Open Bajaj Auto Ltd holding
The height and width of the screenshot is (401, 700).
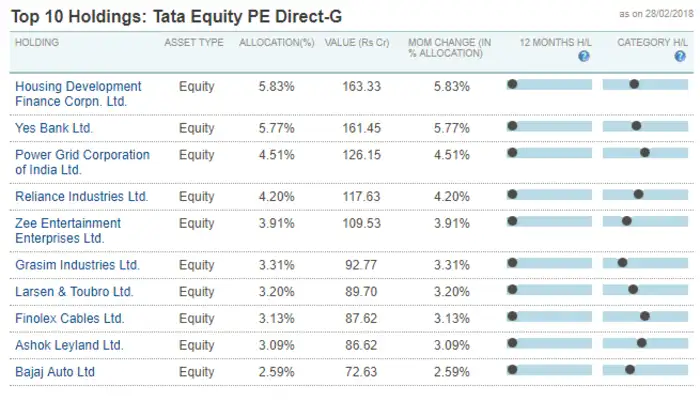pyautogui.click(x=55, y=371)
